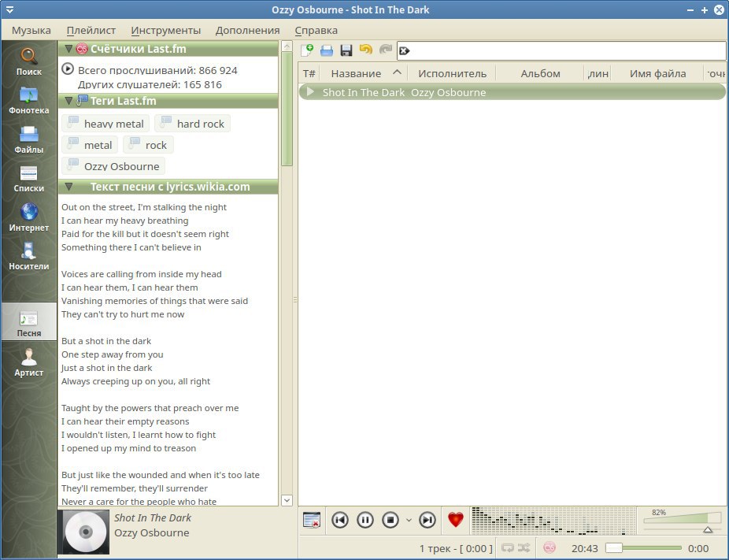Screen dimensions: 729x560
Task: Collapse the Текст песни lyrics section
Action: point(68,187)
